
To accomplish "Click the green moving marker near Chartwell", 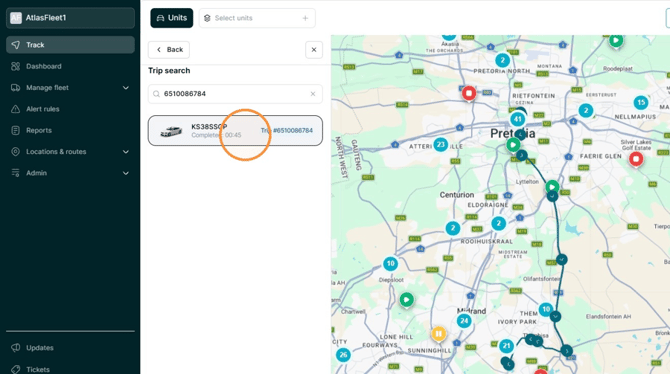I will point(406,300).
